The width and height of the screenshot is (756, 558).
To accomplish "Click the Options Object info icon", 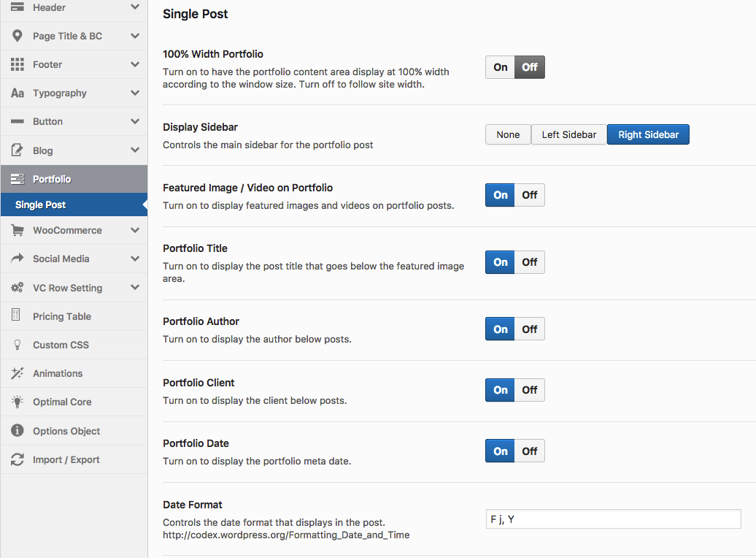I will pos(18,431).
